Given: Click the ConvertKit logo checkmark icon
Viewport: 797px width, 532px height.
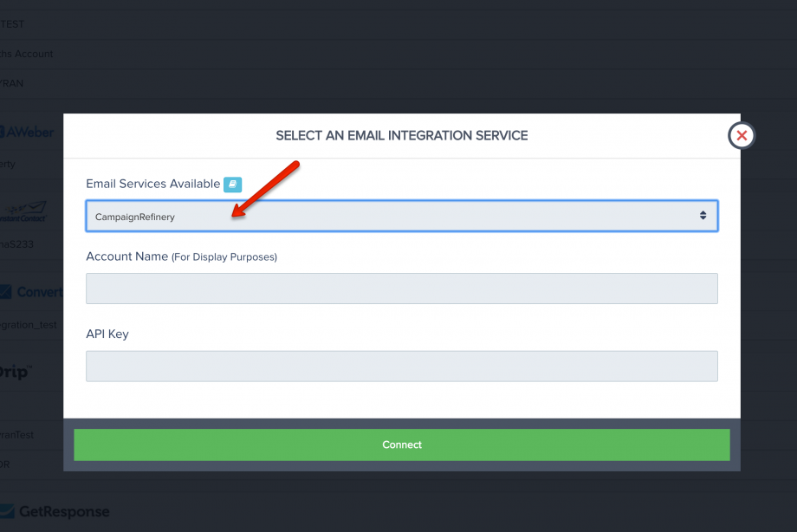Looking at the screenshot, I should click(x=5, y=292).
